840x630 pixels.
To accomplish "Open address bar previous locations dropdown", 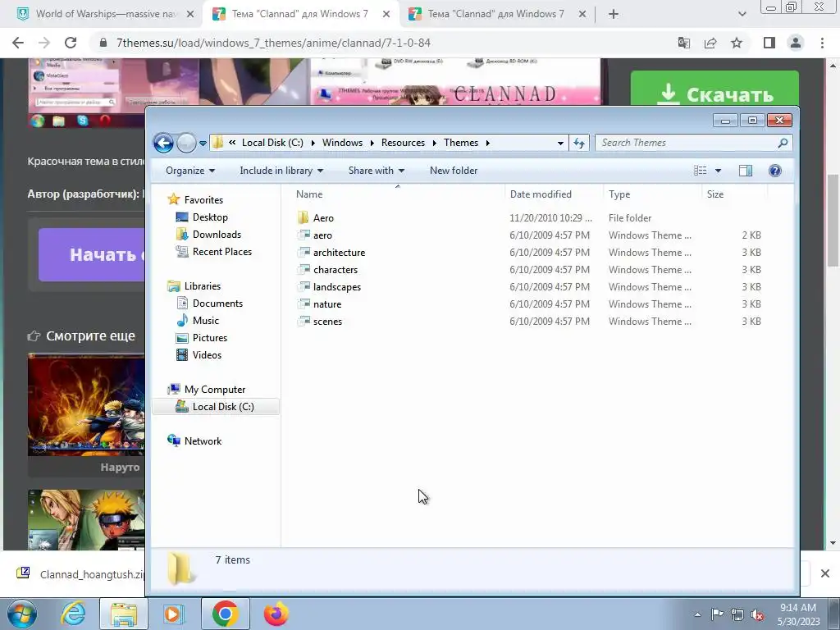I will 559,143.
